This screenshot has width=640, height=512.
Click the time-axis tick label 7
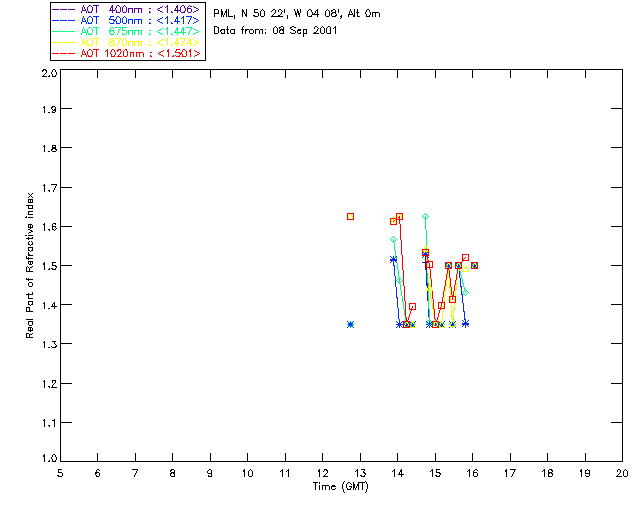(135, 473)
